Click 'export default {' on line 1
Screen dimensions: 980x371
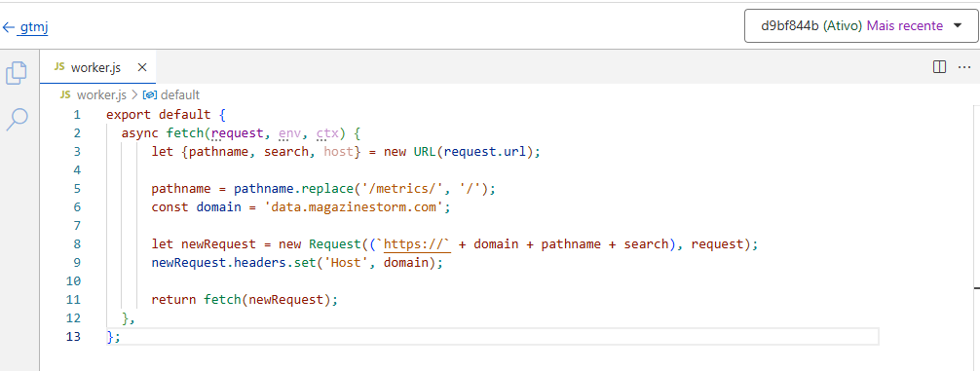click(x=165, y=115)
